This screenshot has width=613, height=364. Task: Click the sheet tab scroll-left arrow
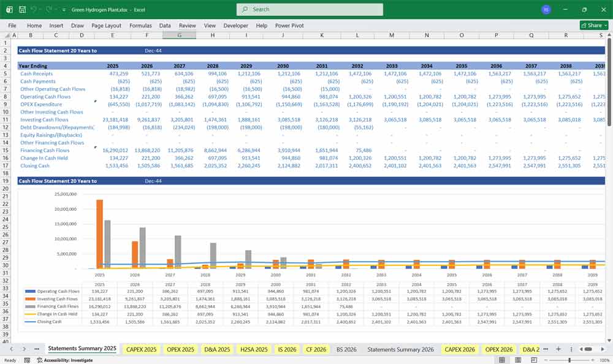pyautogui.click(x=11, y=349)
